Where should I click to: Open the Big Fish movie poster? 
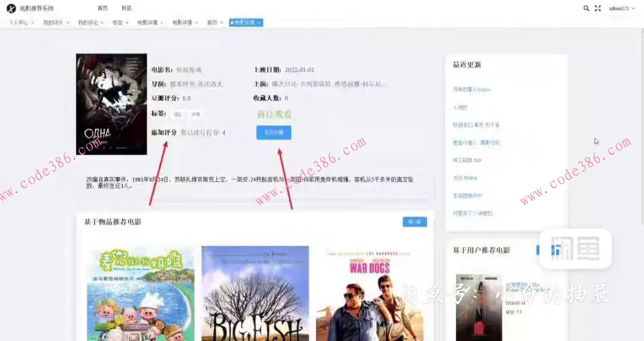click(255, 293)
